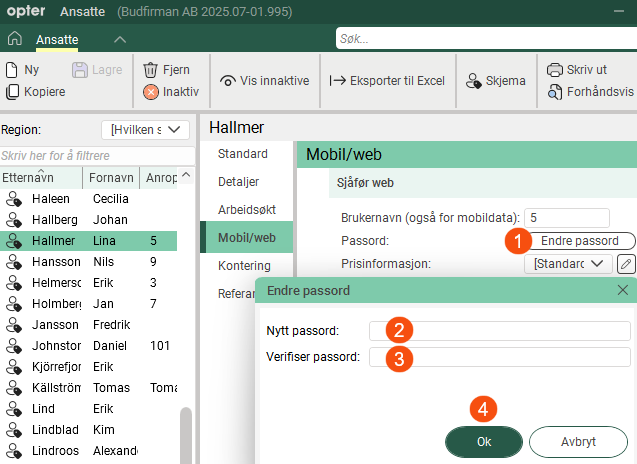Image resolution: width=637 pixels, height=464 pixels.
Task: Click the home icon in the tab bar
Action: (x=14, y=39)
